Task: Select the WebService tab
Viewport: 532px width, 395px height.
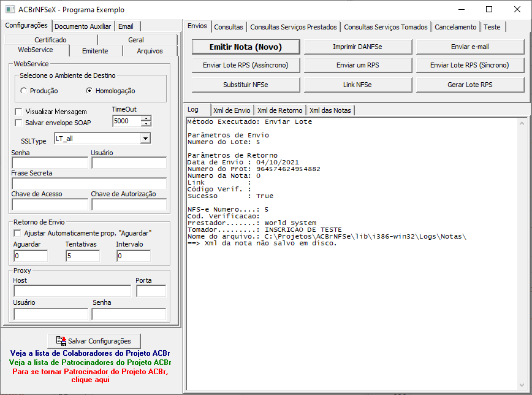Action: [x=36, y=50]
